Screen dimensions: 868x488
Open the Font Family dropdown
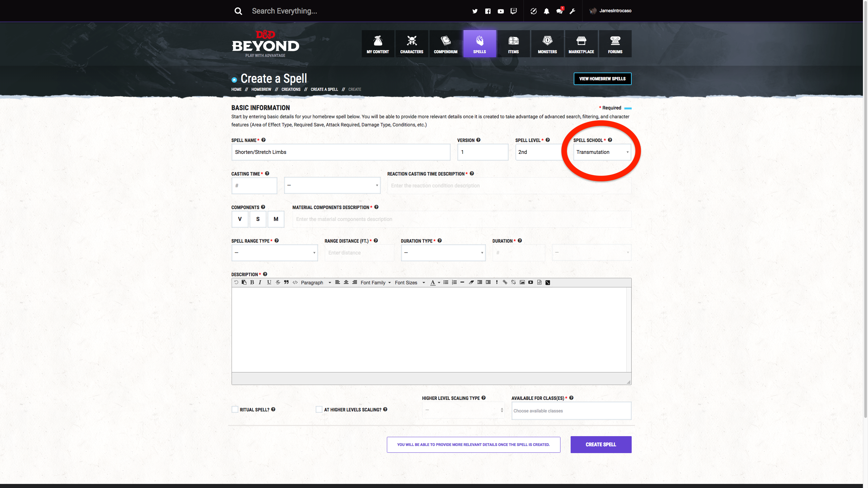pyautogui.click(x=376, y=283)
